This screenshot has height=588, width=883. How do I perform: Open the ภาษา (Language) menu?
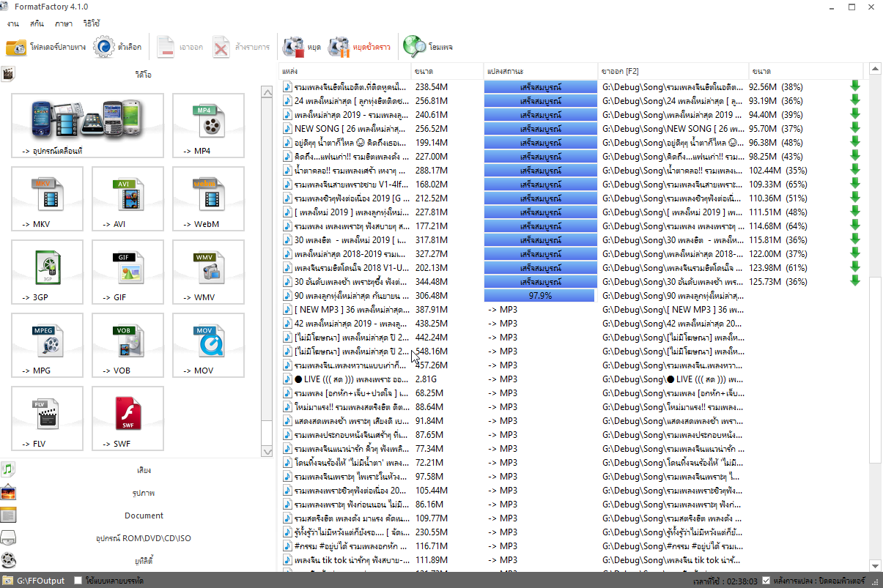tap(64, 23)
